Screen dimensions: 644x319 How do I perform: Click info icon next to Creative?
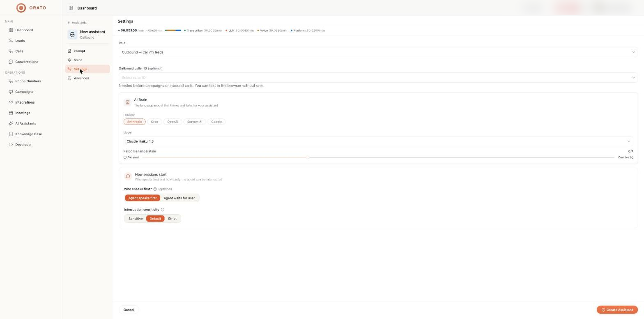pos(632,157)
